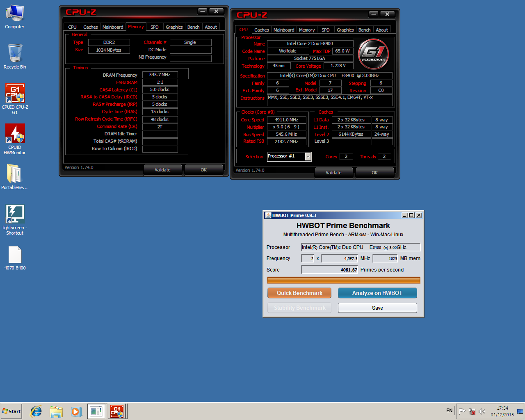Open Action Center flag in system tray
Image resolution: width=525 pixels, height=420 pixels.
coord(462,411)
